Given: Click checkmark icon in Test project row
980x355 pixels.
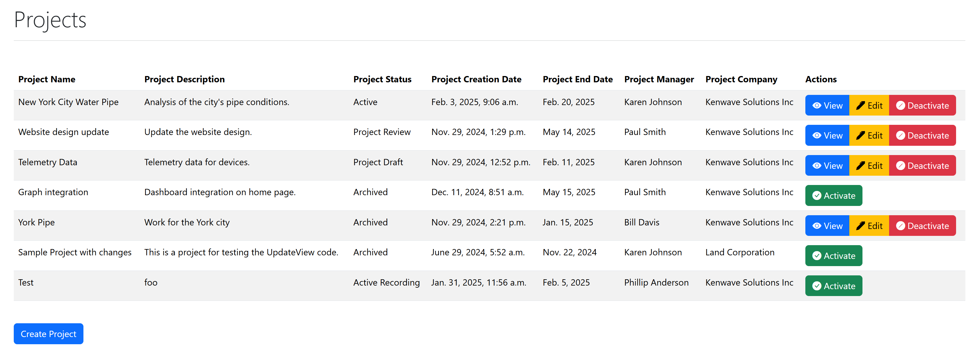Looking at the screenshot, I should [816, 286].
